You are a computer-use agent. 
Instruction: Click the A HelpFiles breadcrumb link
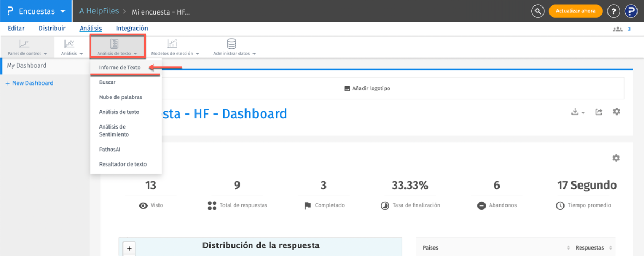tap(98, 11)
